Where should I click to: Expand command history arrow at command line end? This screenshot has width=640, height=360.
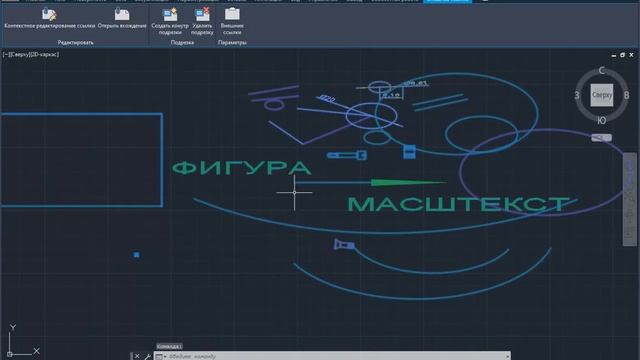coord(507,356)
